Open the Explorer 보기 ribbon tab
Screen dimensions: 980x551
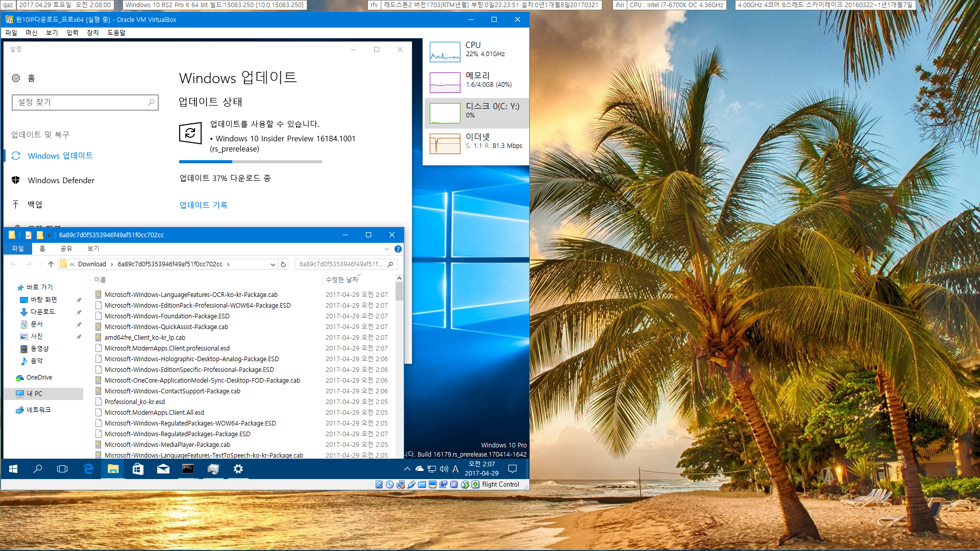[93, 248]
